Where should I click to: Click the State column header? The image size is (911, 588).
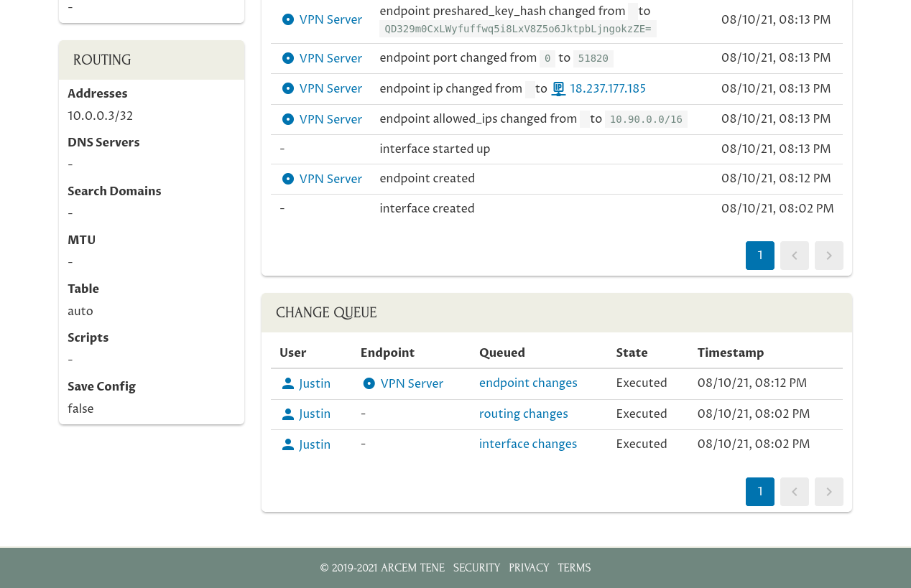[x=632, y=353]
